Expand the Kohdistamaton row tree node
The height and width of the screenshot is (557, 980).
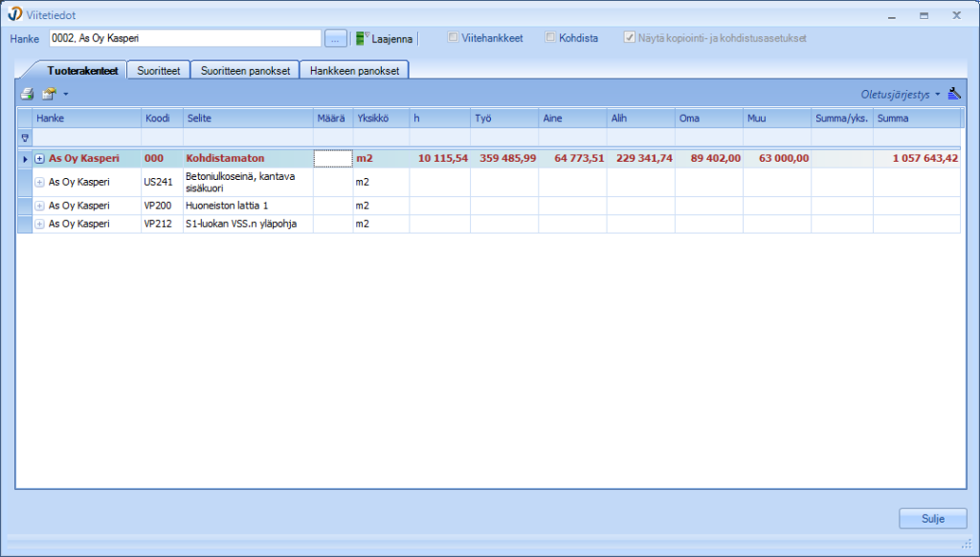(39, 159)
